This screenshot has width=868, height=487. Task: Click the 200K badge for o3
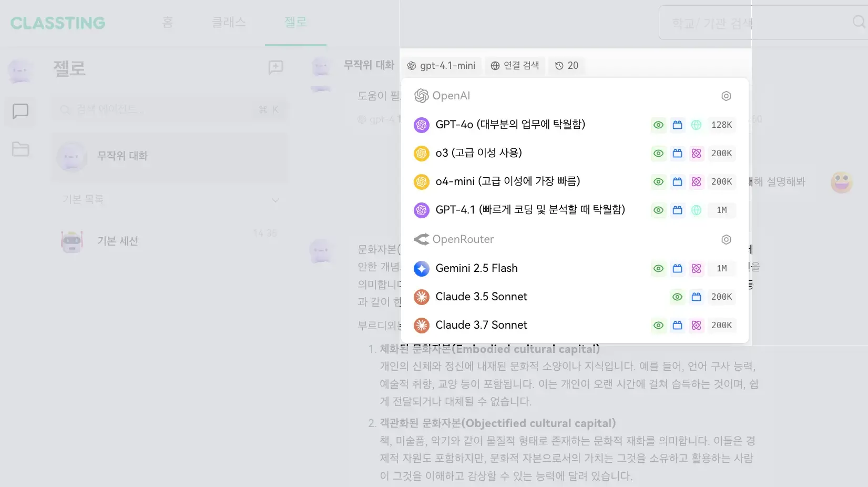point(721,153)
